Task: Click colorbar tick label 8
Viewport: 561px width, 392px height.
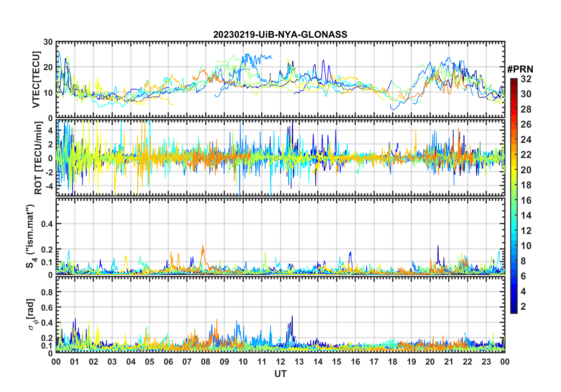Action: pyautogui.click(x=523, y=261)
